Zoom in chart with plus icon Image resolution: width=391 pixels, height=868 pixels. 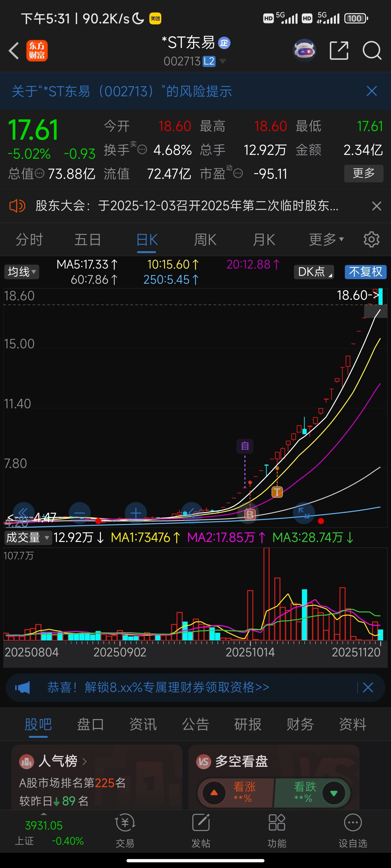135,513
